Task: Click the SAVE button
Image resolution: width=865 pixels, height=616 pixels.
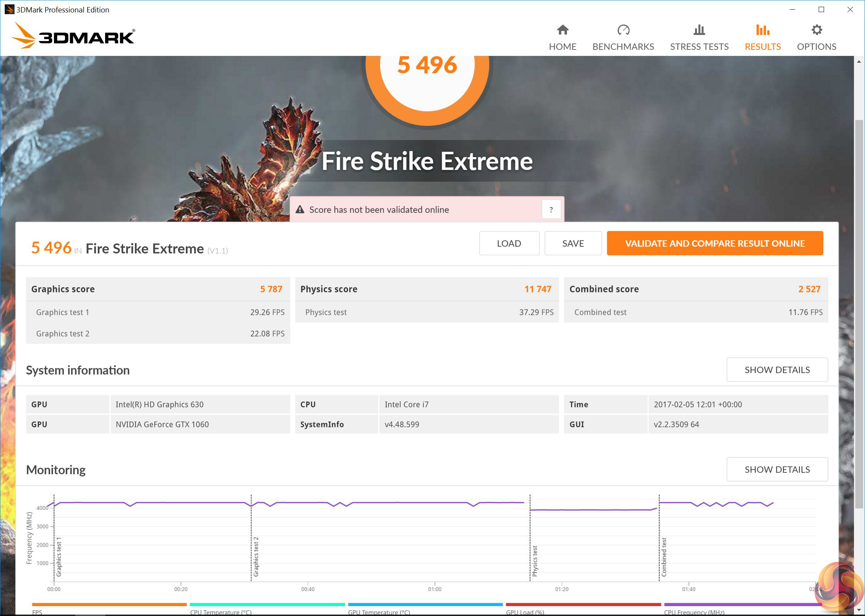Action: [x=573, y=244]
